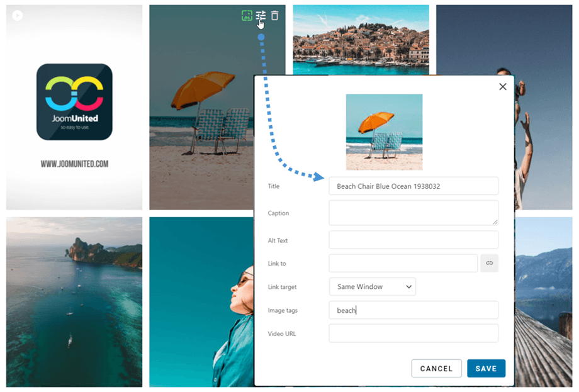Open image settings via sliders icon
This screenshot has height=392, width=579.
tap(261, 16)
